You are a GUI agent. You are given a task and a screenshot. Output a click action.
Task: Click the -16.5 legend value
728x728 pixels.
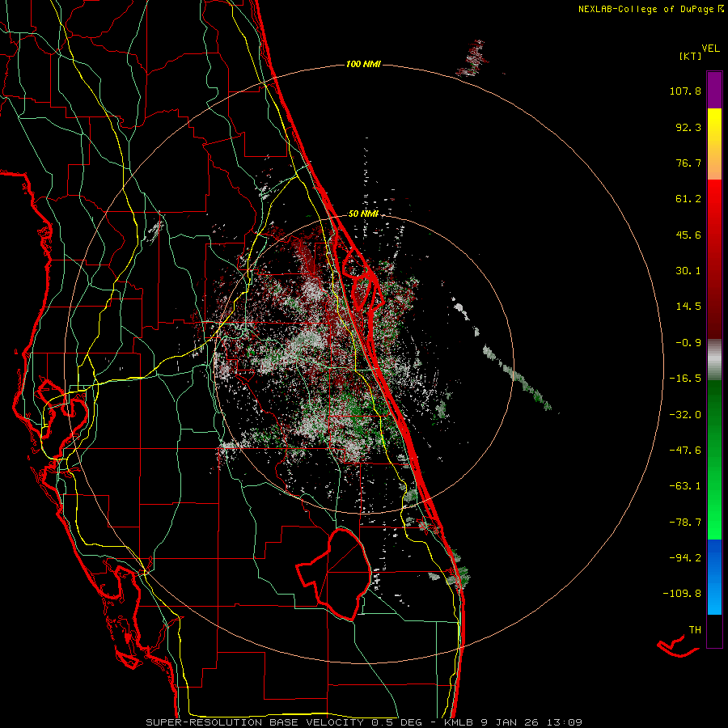(x=685, y=379)
